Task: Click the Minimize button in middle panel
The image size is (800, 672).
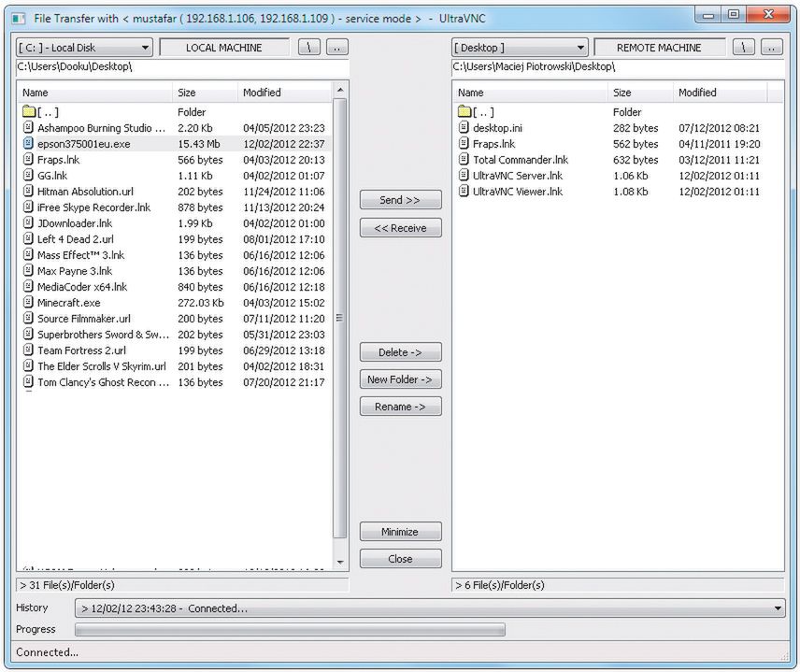Action: [401, 532]
